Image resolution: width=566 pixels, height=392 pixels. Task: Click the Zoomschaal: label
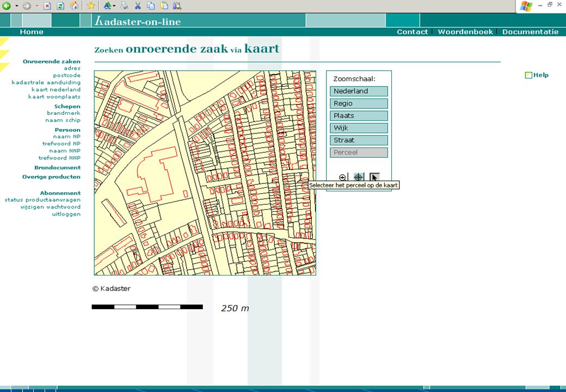pyautogui.click(x=354, y=79)
